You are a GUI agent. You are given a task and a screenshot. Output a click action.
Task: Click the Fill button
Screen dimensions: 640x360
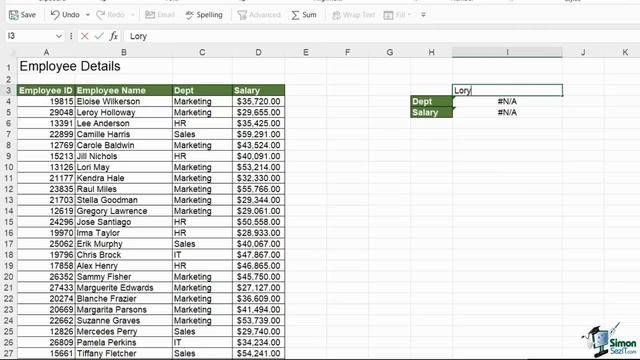(x=395, y=15)
